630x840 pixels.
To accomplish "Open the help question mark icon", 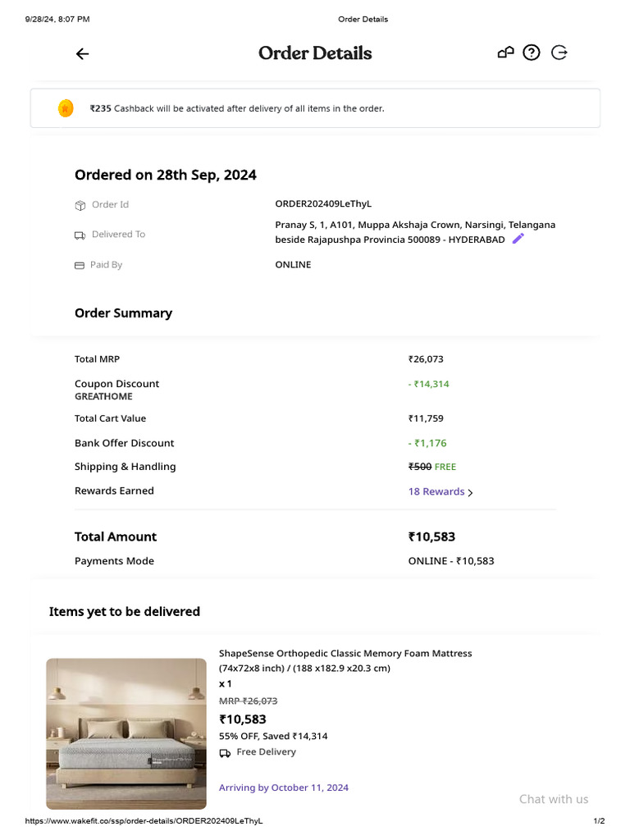I will click(x=532, y=53).
